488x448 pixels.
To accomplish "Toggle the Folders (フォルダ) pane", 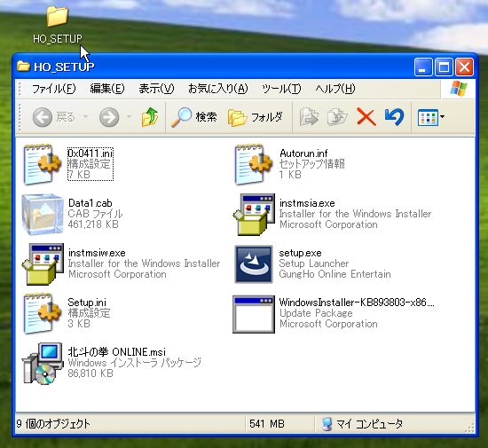I will (x=256, y=118).
